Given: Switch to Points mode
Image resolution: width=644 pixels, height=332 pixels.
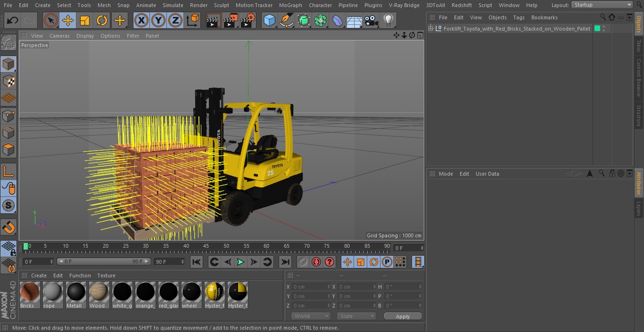Looking at the screenshot, I should pyautogui.click(x=8, y=115).
